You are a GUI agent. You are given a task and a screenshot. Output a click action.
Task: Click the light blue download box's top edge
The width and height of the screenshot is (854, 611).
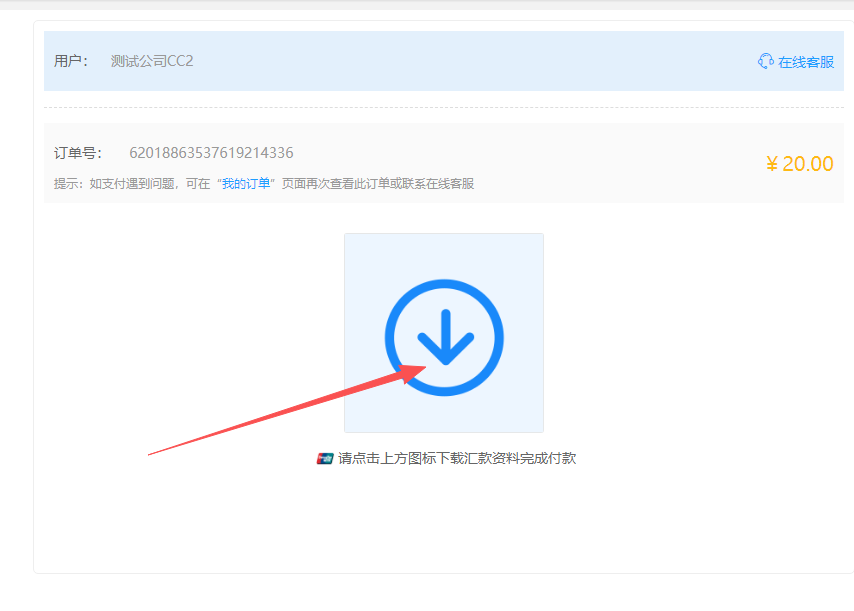click(444, 235)
